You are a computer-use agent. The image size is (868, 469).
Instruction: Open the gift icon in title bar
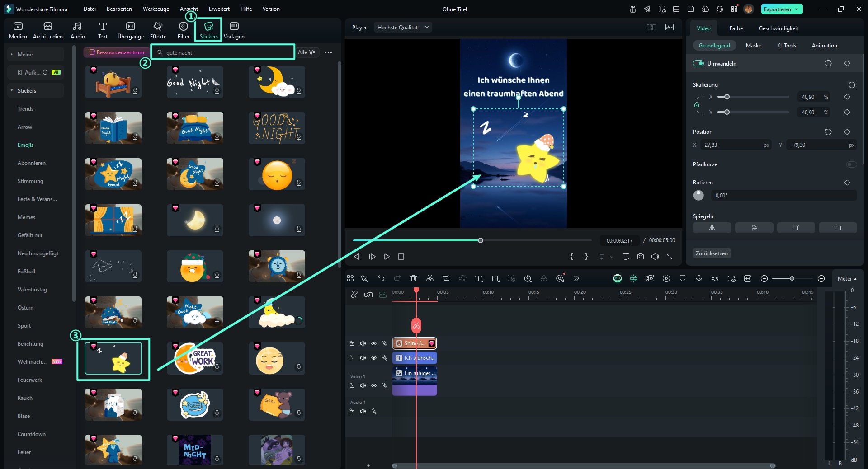[x=633, y=9]
